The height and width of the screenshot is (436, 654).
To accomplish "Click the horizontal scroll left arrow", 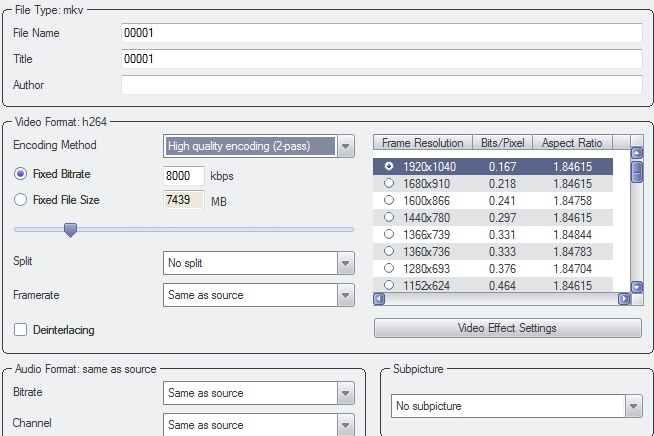I will click(379, 299).
